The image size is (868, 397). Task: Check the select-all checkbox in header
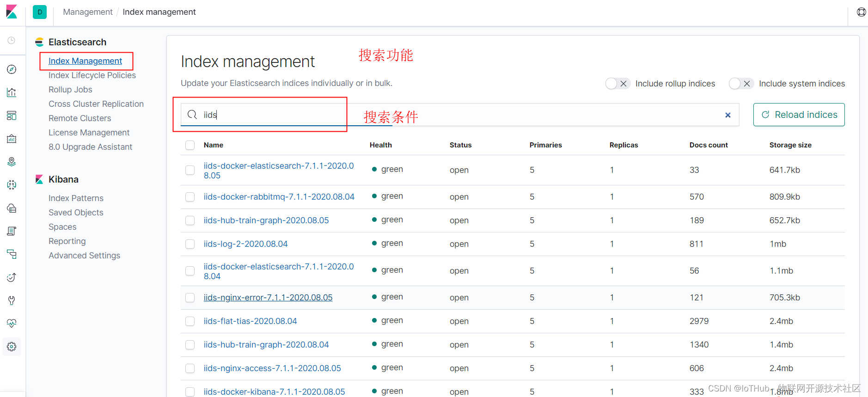(190, 145)
